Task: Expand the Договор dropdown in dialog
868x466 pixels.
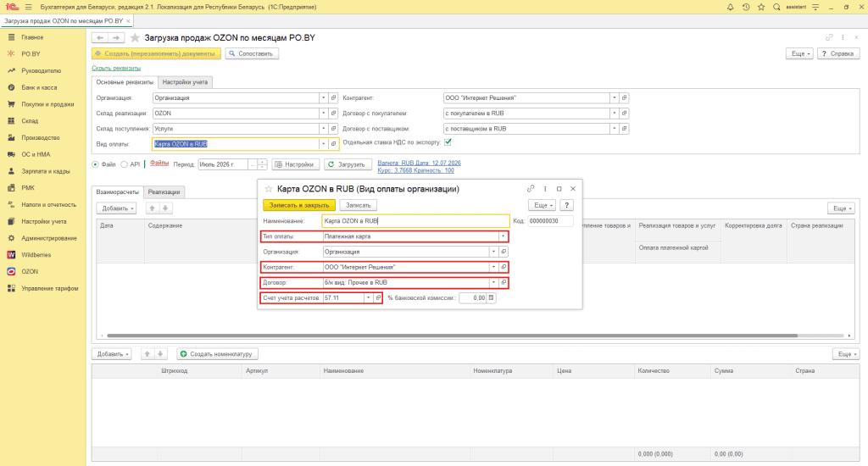Action: pos(493,283)
